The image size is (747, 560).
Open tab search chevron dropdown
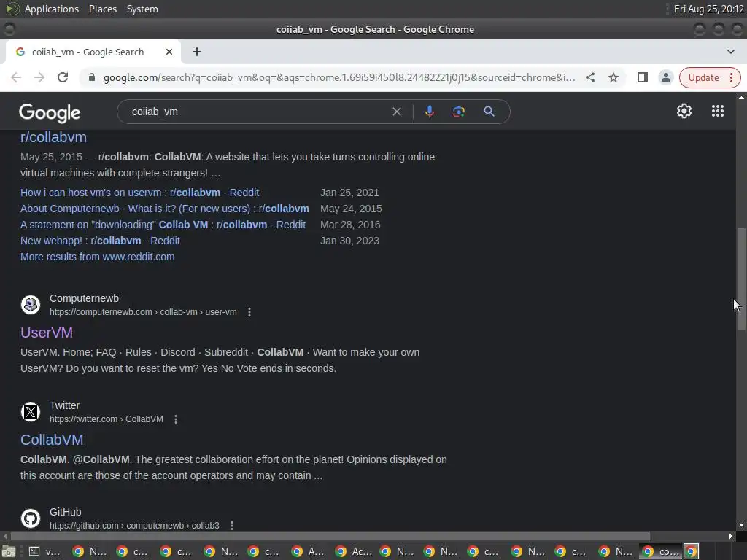coord(731,52)
